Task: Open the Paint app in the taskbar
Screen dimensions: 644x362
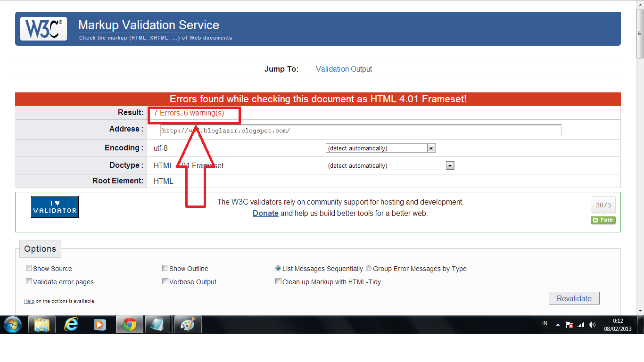Action: 188,324
